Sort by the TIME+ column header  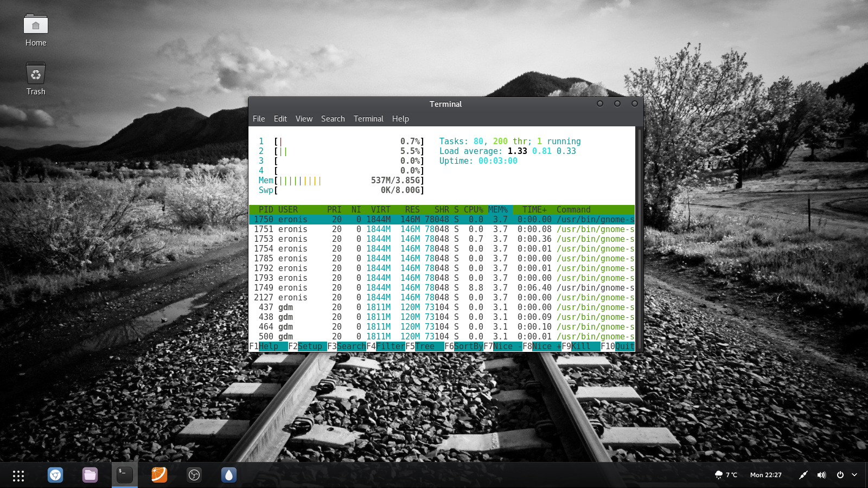pyautogui.click(x=534, y=210)
